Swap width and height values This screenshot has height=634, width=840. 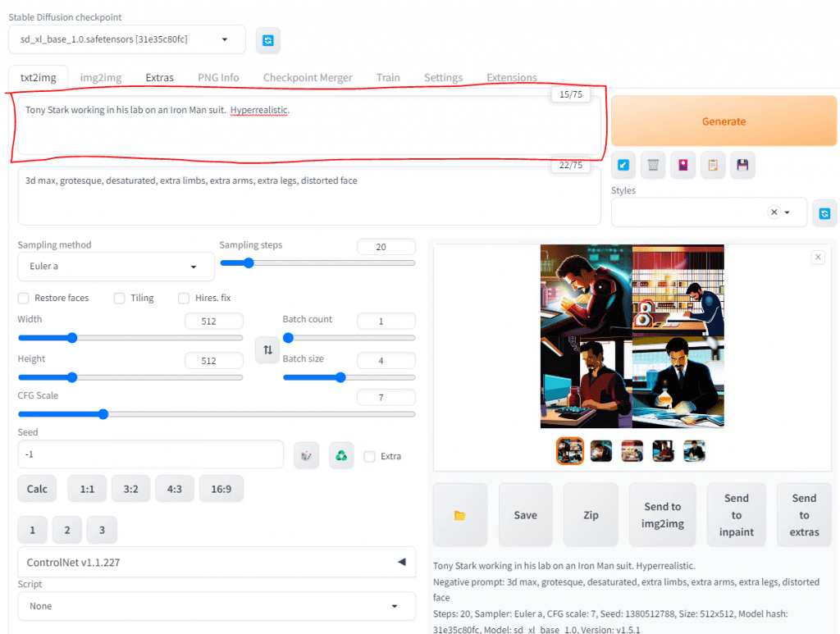[268, 349]
